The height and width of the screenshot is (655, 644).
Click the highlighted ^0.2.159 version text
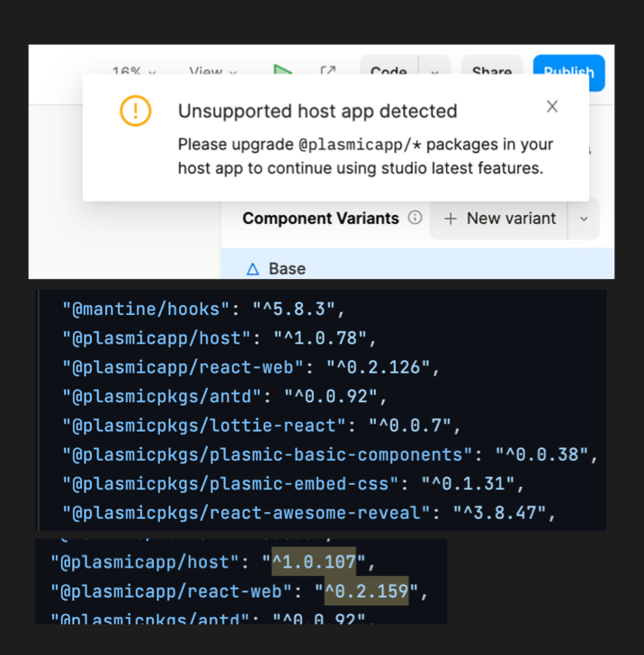366,591
